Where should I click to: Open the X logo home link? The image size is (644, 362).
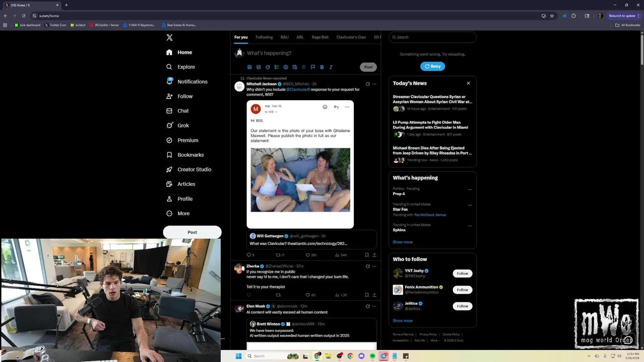tap(170, 38)
